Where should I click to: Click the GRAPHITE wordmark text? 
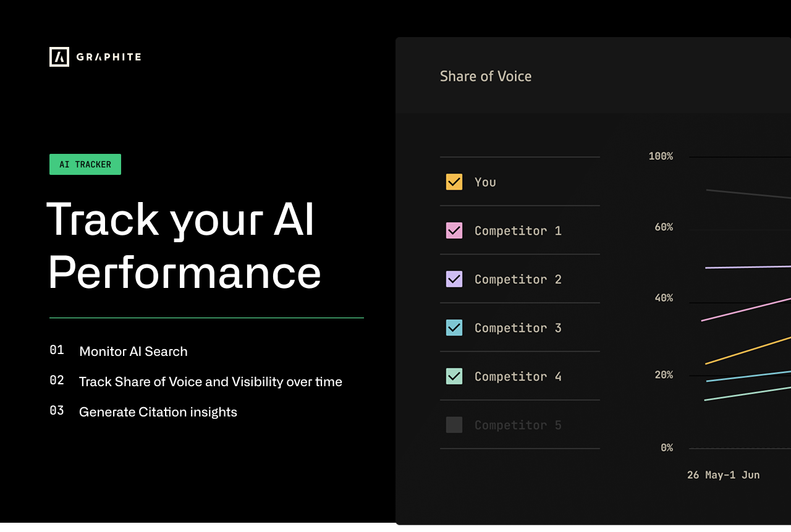[109, 57]
